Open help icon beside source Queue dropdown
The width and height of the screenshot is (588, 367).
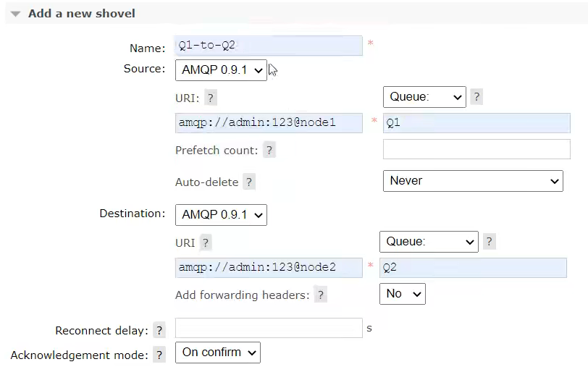pos(476,97)
